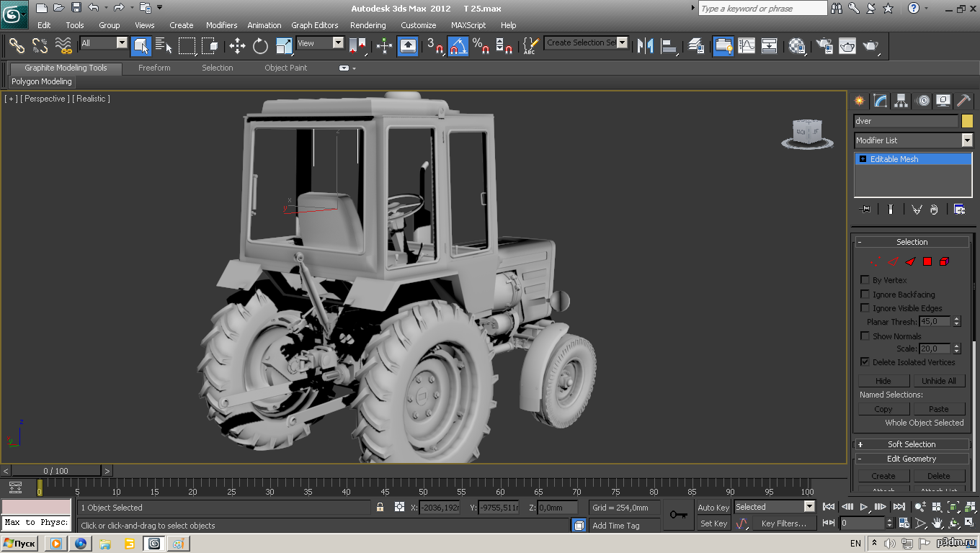Viewport: 980px width, 553px height.
Task: Select the Move tool in main toolbar
Action: 237,46
